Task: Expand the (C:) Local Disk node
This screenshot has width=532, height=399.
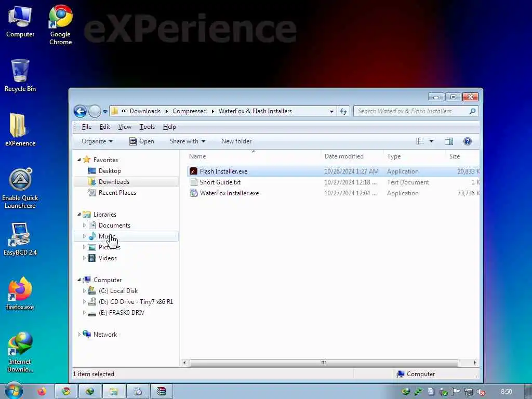Action: click(x=84, y=291)
